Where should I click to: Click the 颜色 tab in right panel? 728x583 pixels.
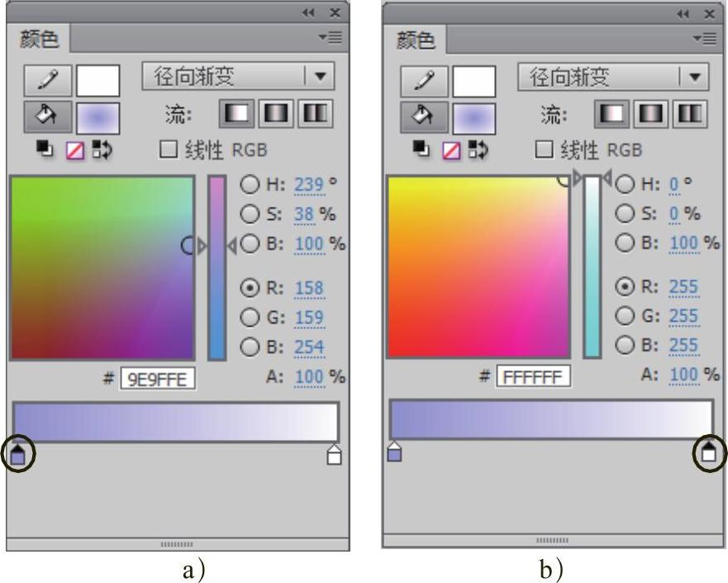[416, 39]
